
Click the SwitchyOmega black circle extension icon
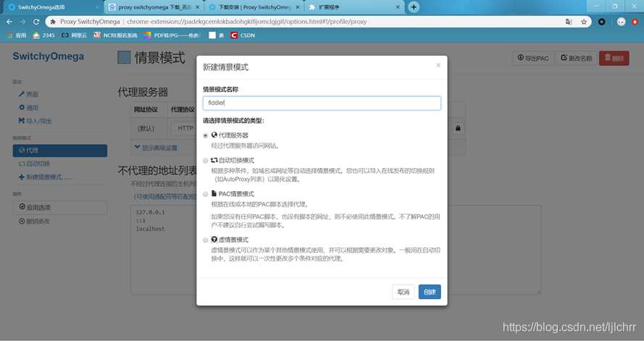pos(602,22)
